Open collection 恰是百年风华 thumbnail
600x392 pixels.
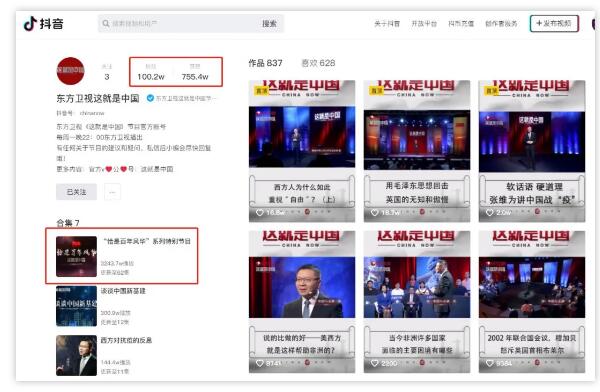pyautogui.click(x=77, y=256)
